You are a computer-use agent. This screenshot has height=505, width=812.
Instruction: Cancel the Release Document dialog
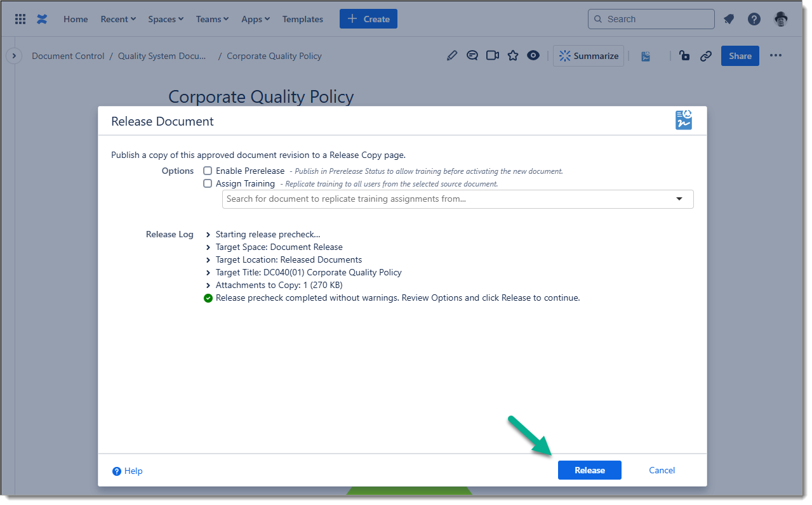[x=662, y=470]
